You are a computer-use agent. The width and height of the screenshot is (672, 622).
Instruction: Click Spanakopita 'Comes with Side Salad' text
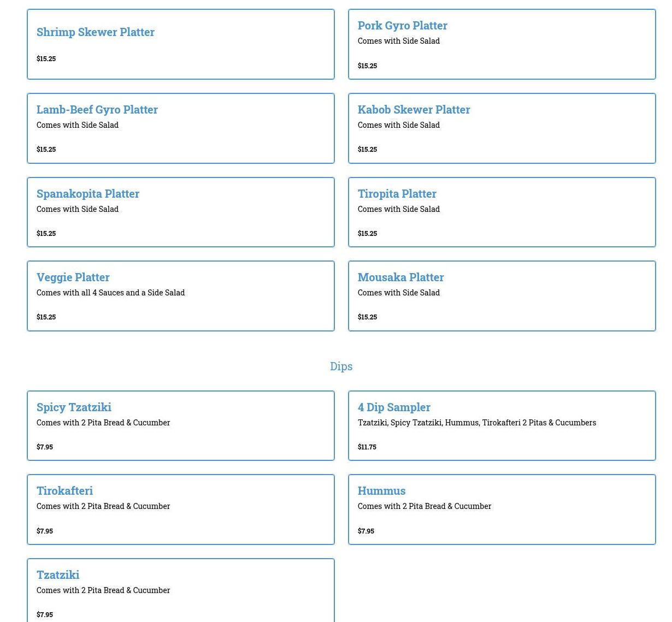coord(78,209)
